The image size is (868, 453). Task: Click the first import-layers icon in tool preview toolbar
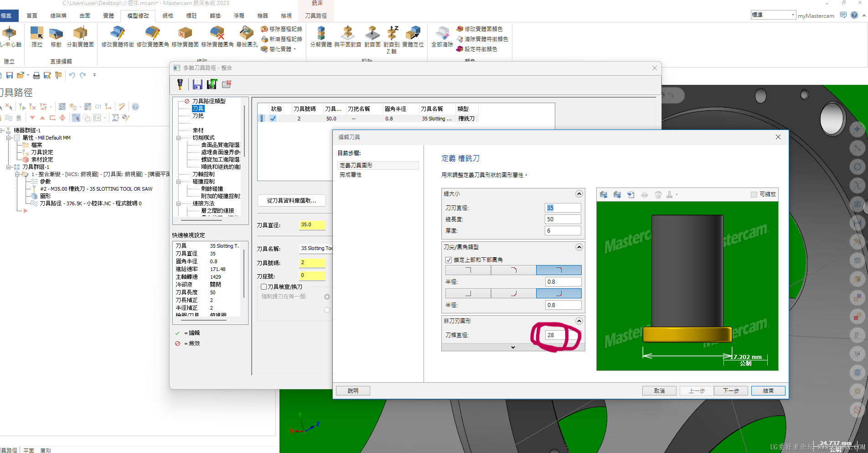pyautogui.click(x=604, y=195)
